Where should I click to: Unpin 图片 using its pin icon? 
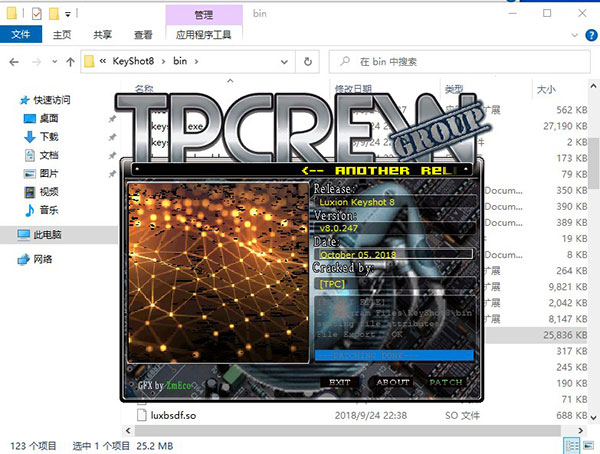[112, 174]
